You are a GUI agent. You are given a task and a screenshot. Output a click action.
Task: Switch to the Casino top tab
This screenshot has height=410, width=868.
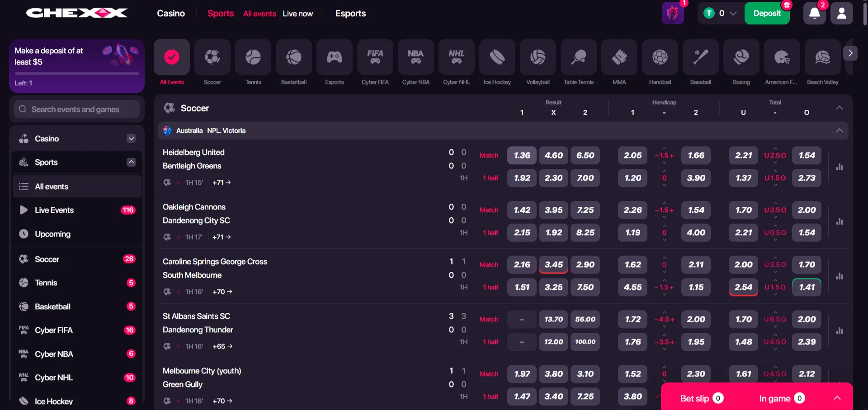[x=171, y=14]
